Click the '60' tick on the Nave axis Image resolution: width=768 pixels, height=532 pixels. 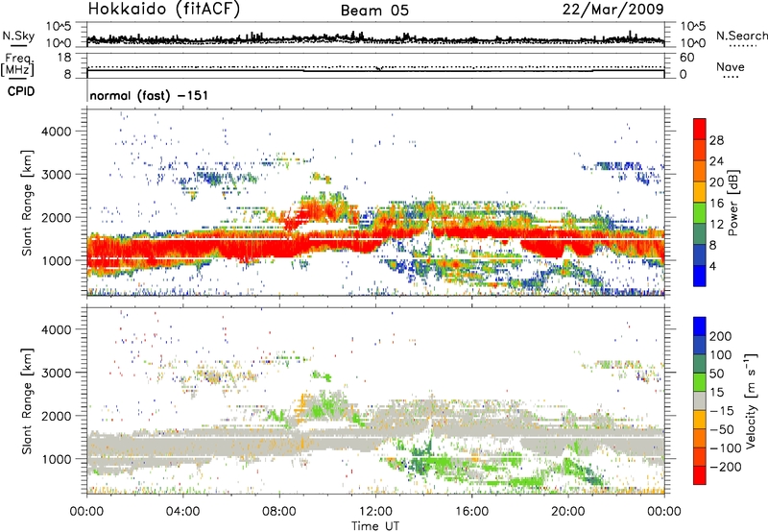(686, 58)
